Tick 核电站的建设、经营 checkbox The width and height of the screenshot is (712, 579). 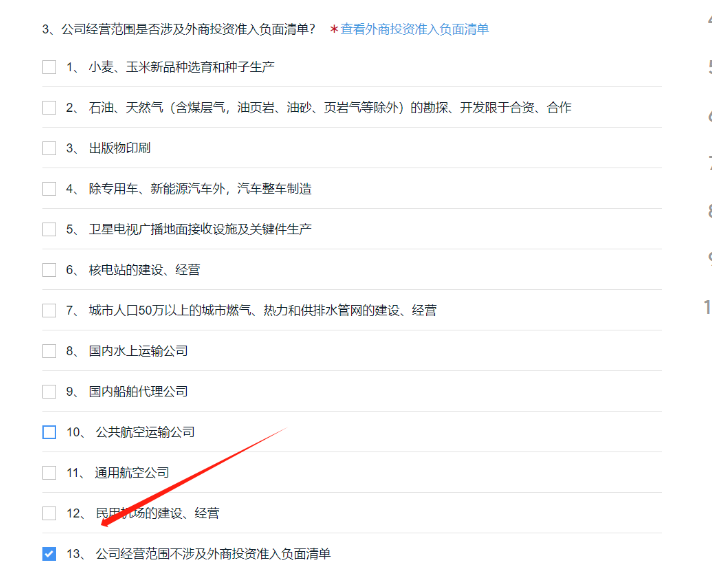[x=49, y=270]
